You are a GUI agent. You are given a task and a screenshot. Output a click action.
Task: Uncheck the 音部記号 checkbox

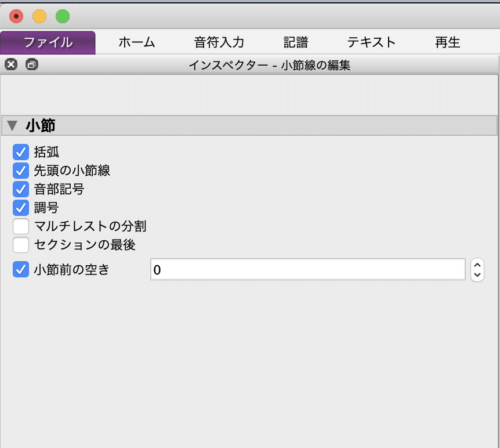tap(21, 189)
